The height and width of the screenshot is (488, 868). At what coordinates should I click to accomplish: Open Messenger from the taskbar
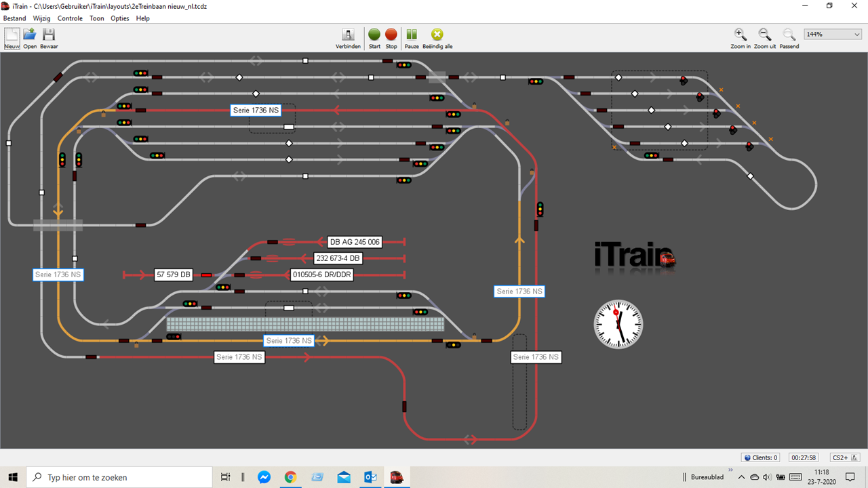click(x=264, y=477)
